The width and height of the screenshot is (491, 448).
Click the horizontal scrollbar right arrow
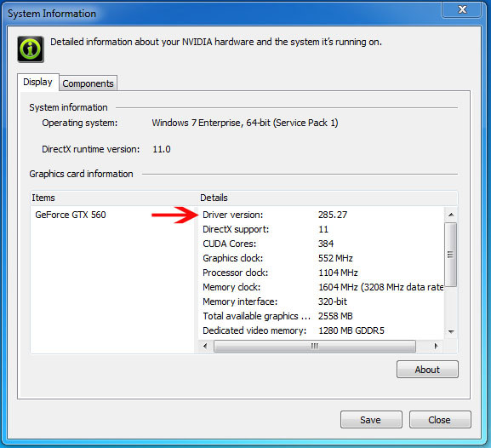click(x=436, y=347)
